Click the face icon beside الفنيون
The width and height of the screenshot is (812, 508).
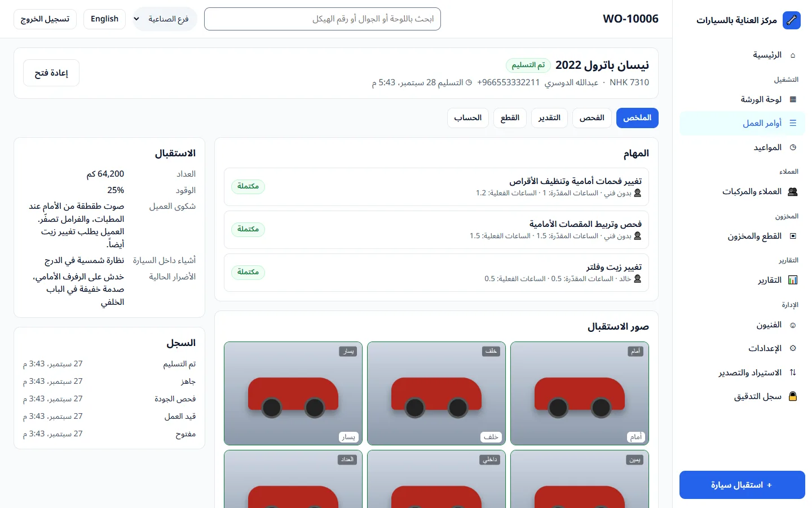pos(793,325)
